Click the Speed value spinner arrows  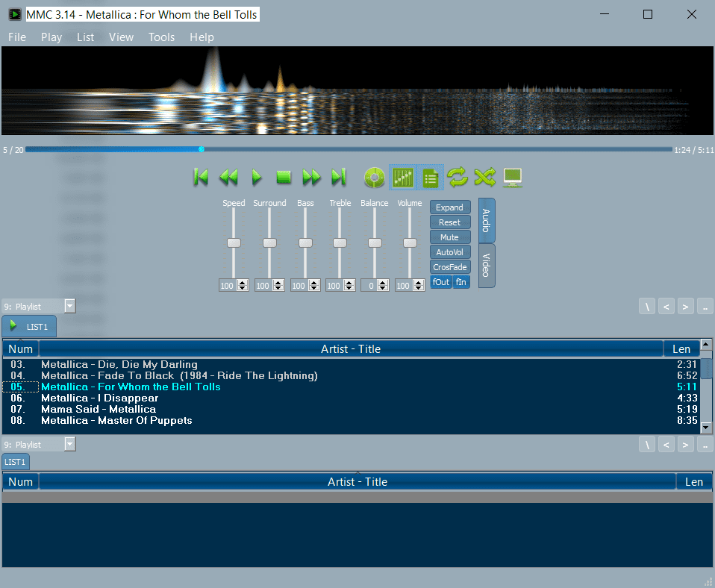tap(243, 285)
